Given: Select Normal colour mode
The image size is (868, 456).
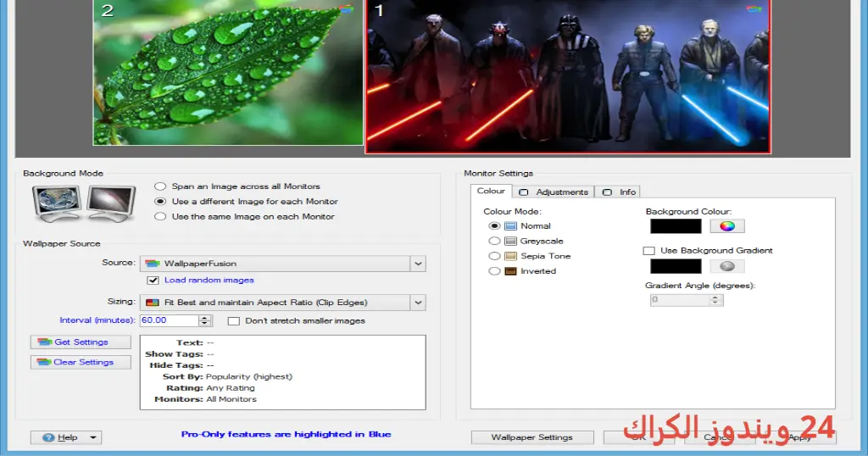Looking at the screenshot, I should (494, 225).
